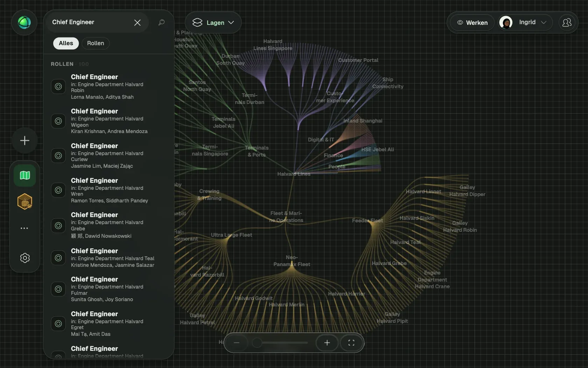Click the green globe app logo
588x368 pixels.
point(24,22)
